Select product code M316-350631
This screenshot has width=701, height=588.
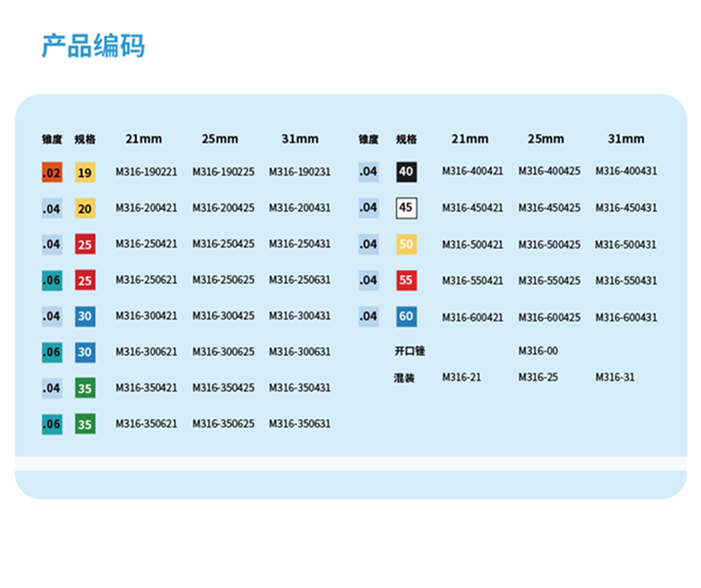pos(300,424)
